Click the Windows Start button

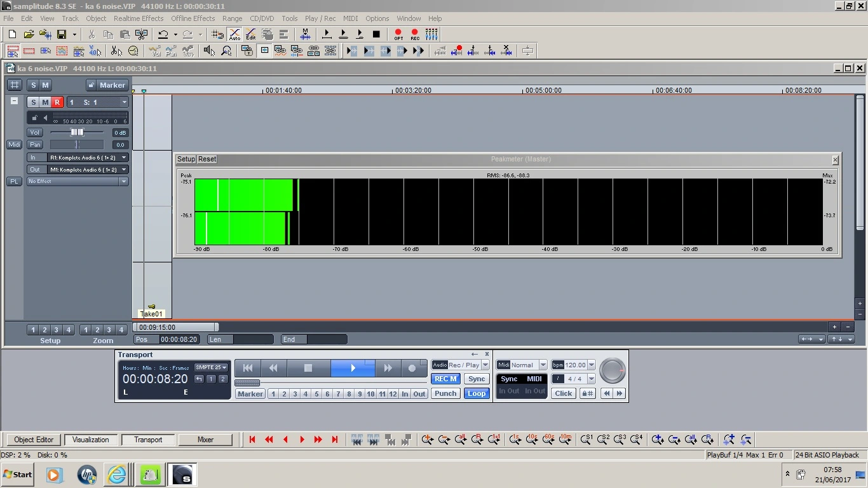pos(18,475)
